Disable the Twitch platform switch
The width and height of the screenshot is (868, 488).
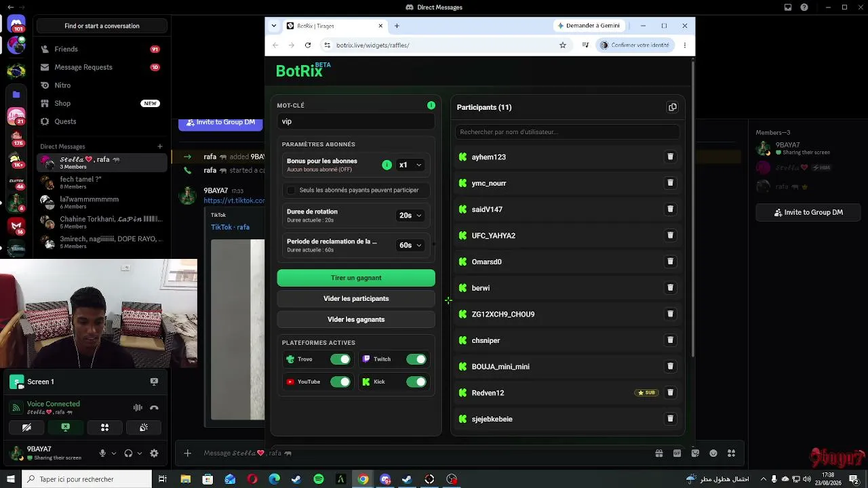pyautogui.click(x=416, y=359)
